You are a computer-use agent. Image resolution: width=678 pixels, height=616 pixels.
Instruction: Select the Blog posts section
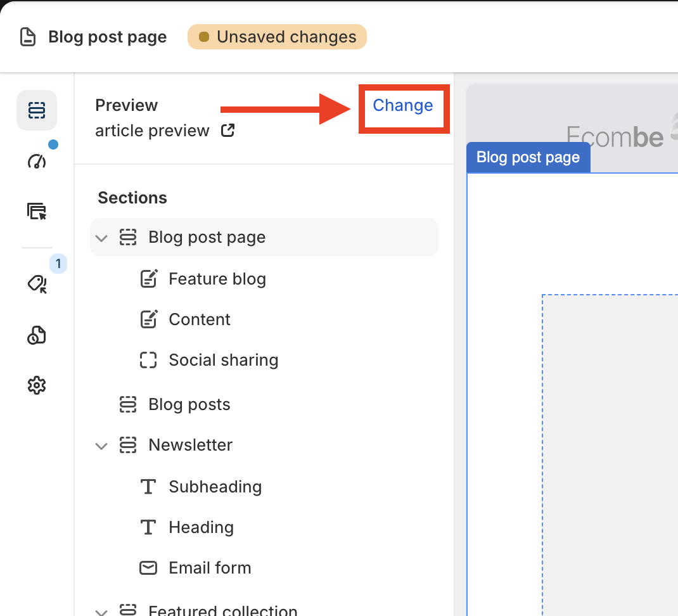[x=189, y=404]
